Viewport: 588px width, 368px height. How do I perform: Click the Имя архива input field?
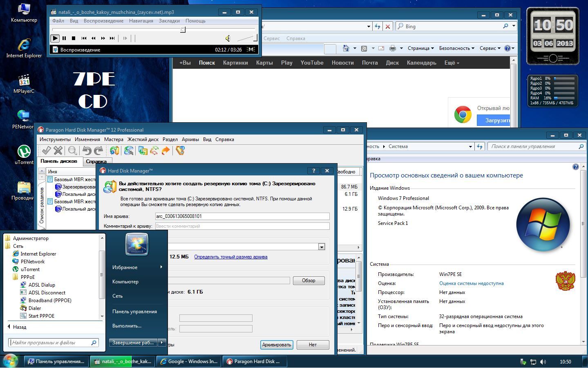[242, 216]
